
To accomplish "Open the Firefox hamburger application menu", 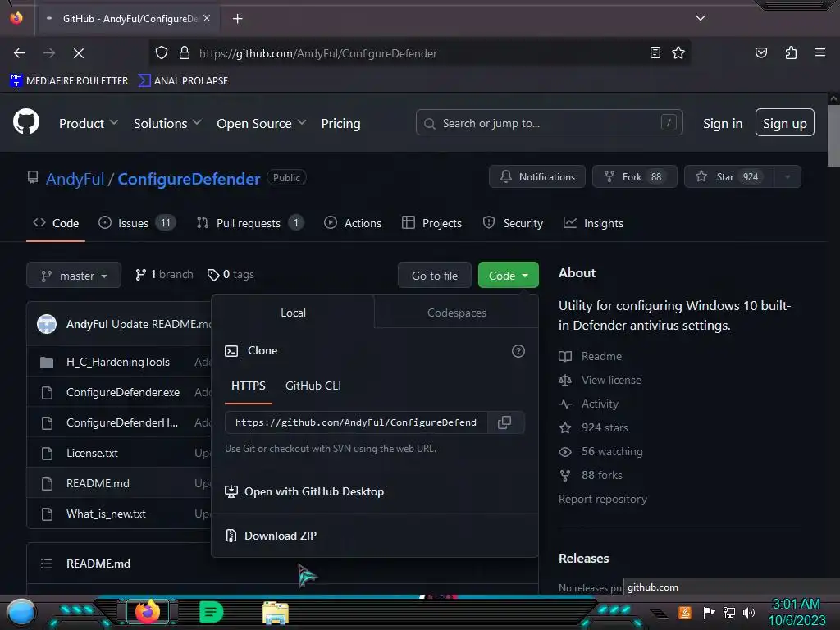I will 820,52.
